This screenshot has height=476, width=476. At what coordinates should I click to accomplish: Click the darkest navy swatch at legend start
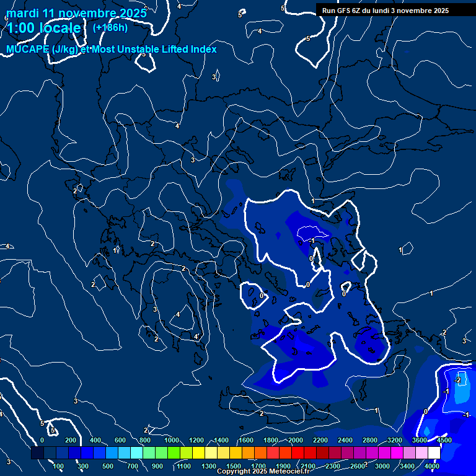click(x=37, y=453)
